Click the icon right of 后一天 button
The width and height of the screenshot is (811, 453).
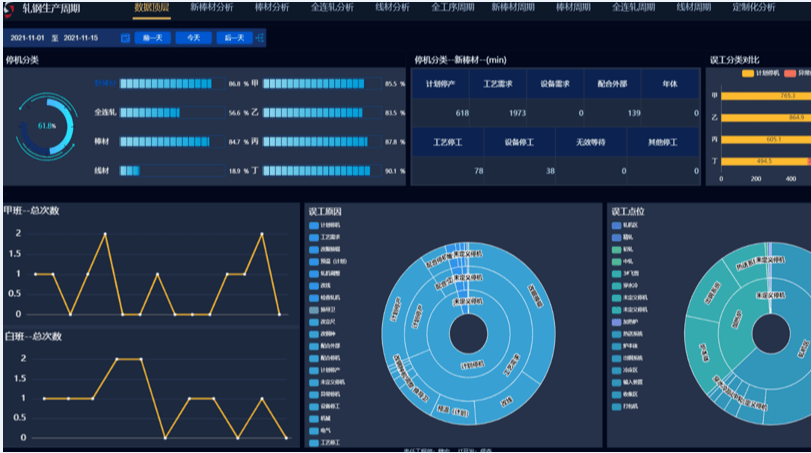tap(261, 38)
